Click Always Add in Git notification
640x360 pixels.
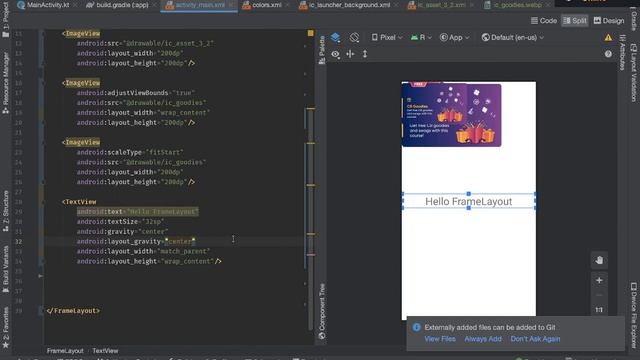(x=483, y=339)
